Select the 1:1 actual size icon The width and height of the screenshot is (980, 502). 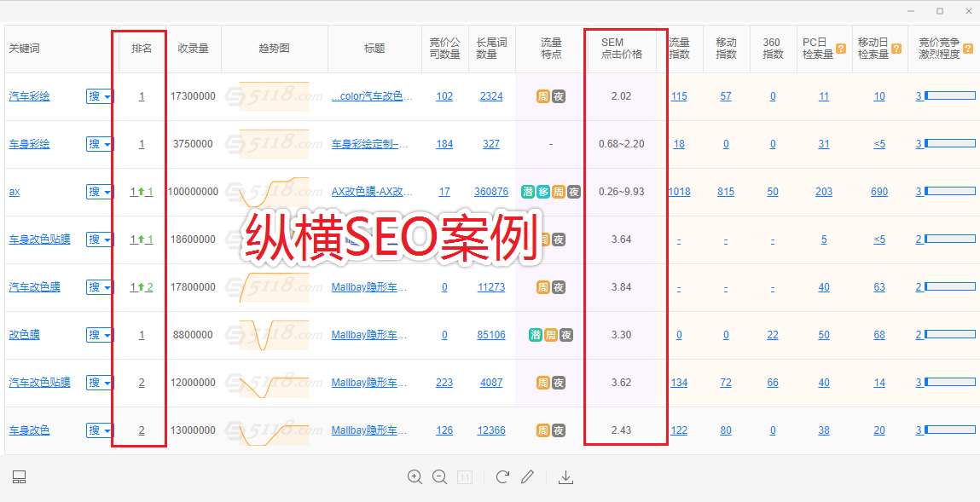coord(465,476)
